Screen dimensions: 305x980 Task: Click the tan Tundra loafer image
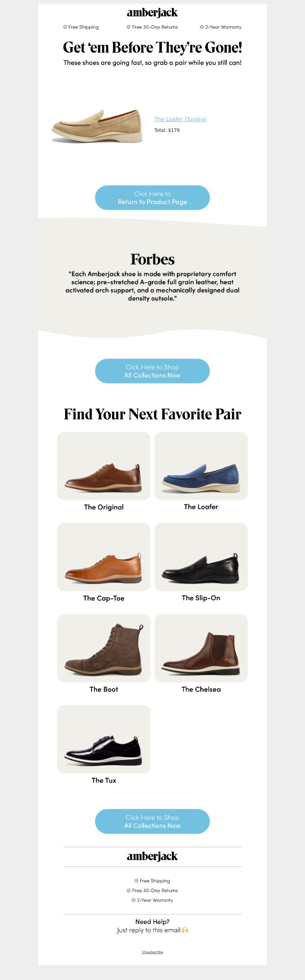click(x=97, y=126)
